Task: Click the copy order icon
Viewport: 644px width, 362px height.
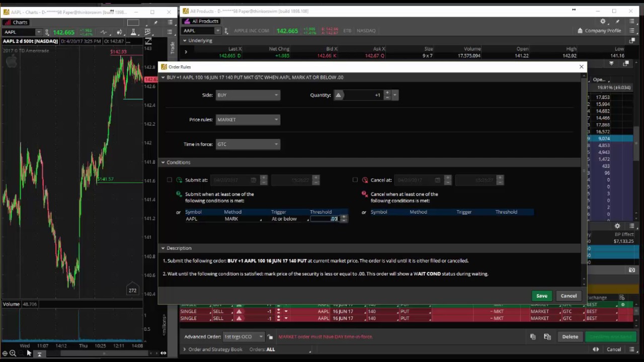Action: [x=533, y=337]
